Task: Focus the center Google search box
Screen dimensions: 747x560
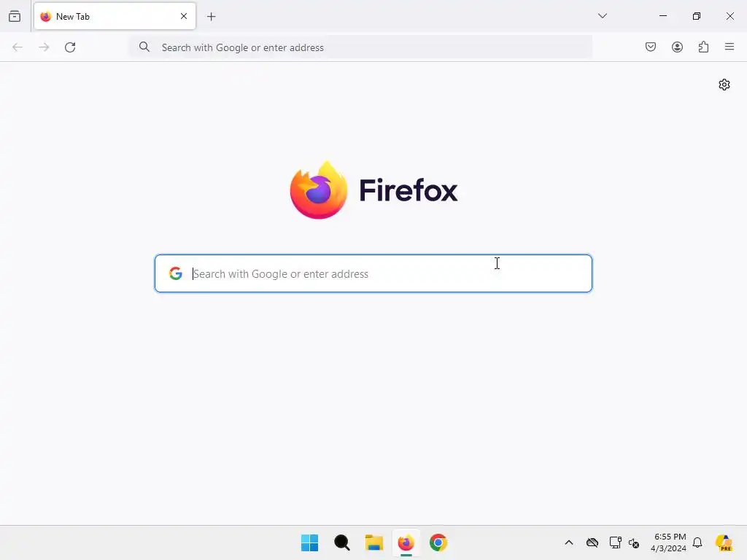Action: click(373, 273)
